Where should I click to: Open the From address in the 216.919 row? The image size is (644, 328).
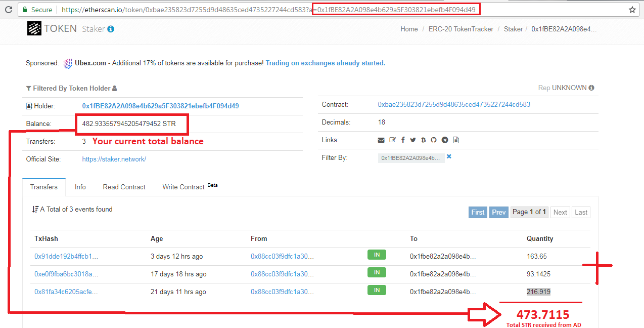tap(282, 292)
